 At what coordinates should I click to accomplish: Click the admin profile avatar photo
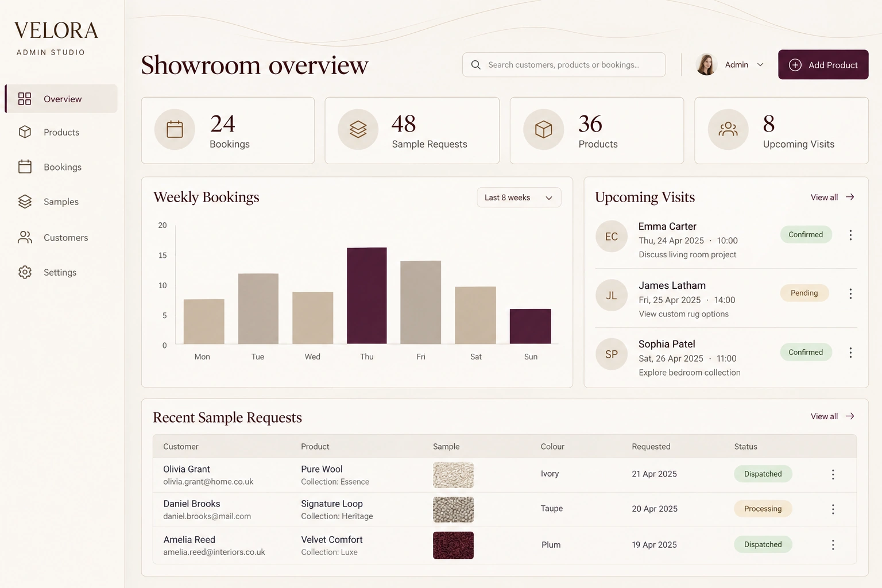coord(706,64)
